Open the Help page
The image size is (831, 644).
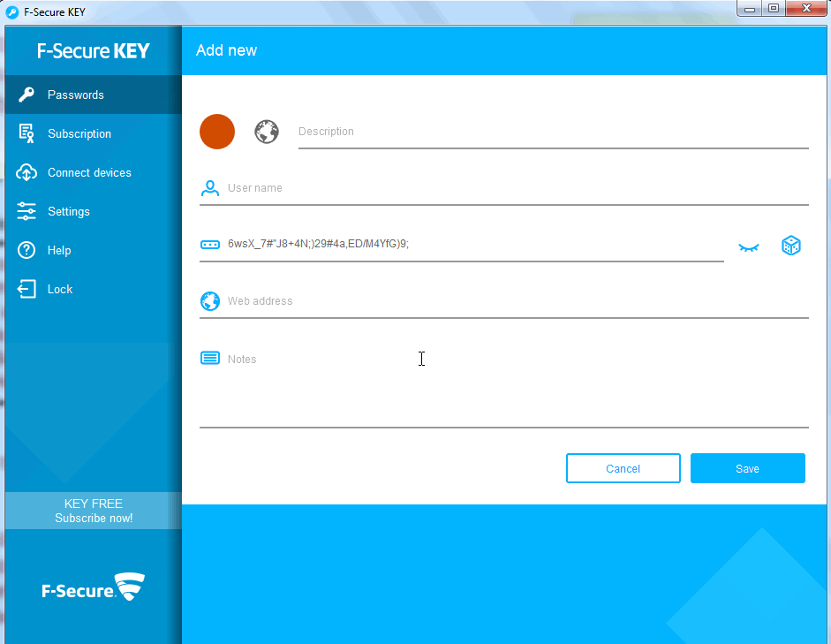(94, 250)
